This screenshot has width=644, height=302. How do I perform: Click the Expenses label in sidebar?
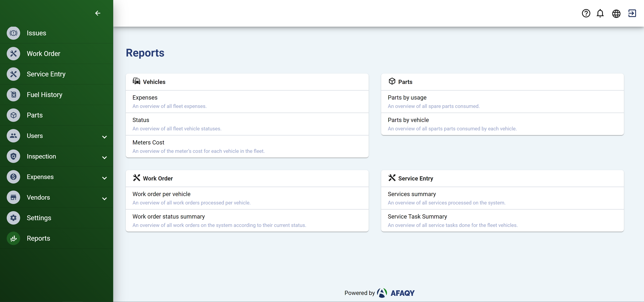coord(40,177)
